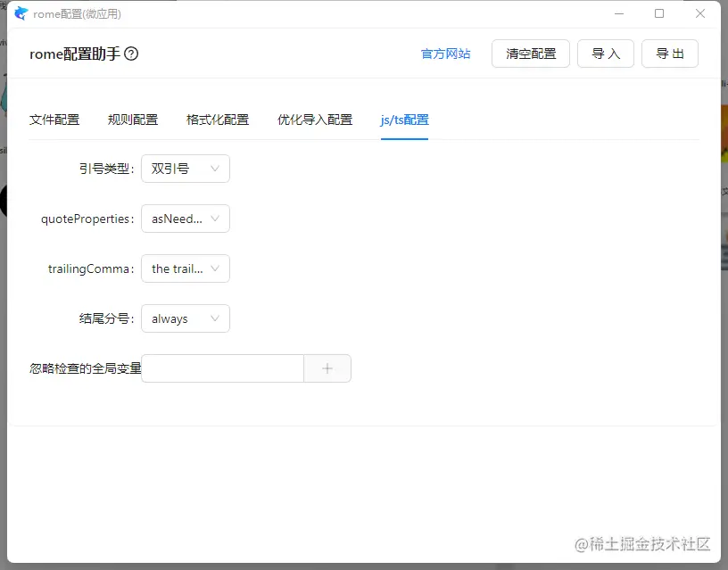Open the 官方网站 link
The width and height of the screenshot is (728, 570).
[x=445, y=54]
